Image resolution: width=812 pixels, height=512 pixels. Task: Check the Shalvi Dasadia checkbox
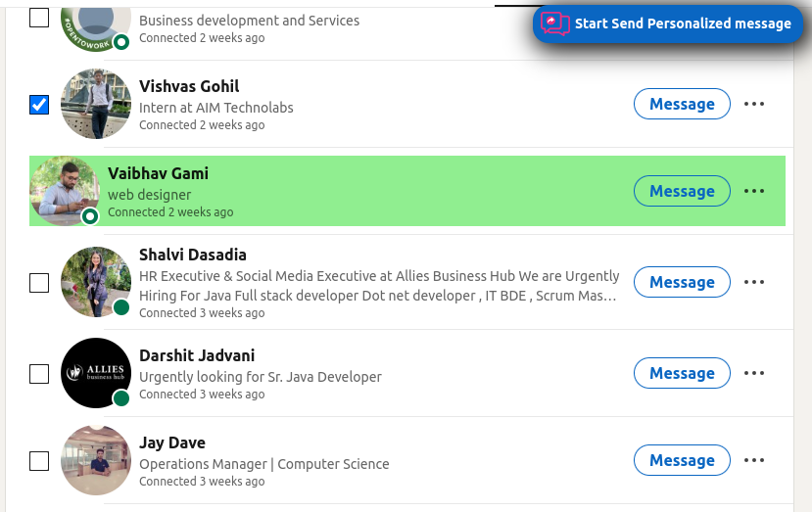point(39,283)
